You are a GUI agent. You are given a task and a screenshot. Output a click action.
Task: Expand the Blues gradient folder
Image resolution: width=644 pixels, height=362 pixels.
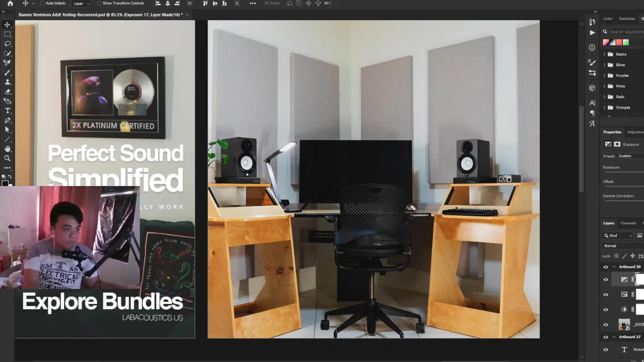pyautogui.click(x=604, y=64)
